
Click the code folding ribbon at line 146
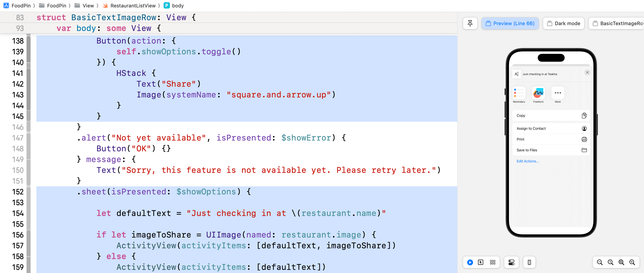click(x=29, y=127)
